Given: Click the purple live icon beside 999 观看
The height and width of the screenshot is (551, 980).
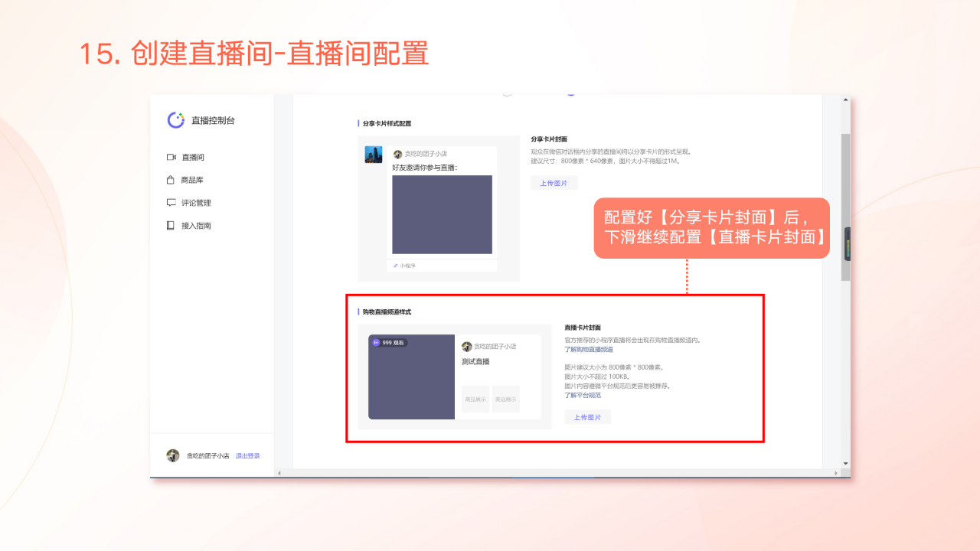Looking at the screenshot, I should tap(376, 343).
